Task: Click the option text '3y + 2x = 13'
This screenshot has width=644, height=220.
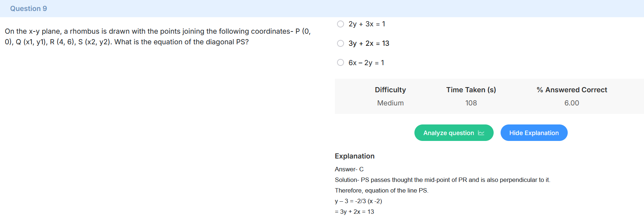Action: click(369, 43)
